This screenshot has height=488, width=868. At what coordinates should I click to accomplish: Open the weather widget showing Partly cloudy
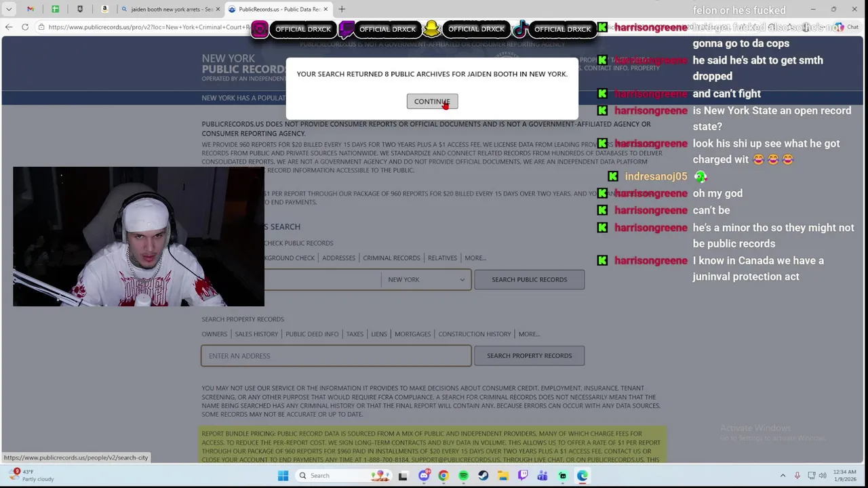pyautogui.click(x=31, y=475)
